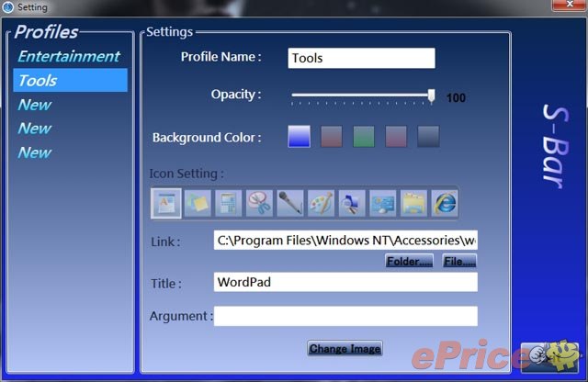Screen dimensions: 588x382
Task: Click the empty Argument input field
Action: [345, 316]
